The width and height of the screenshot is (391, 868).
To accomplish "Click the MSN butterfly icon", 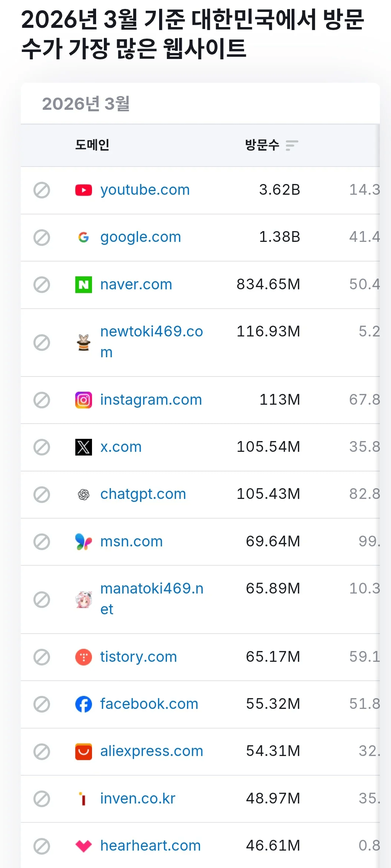I will point(83,542).
